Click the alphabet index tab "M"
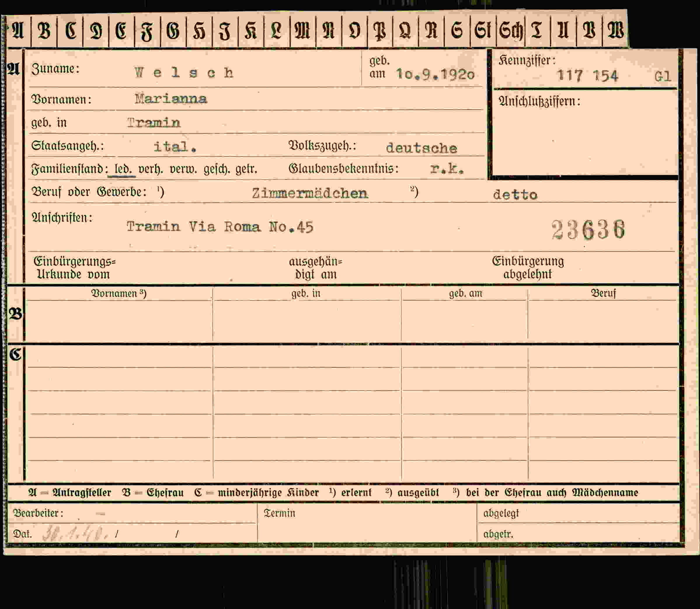 (303, 30)
